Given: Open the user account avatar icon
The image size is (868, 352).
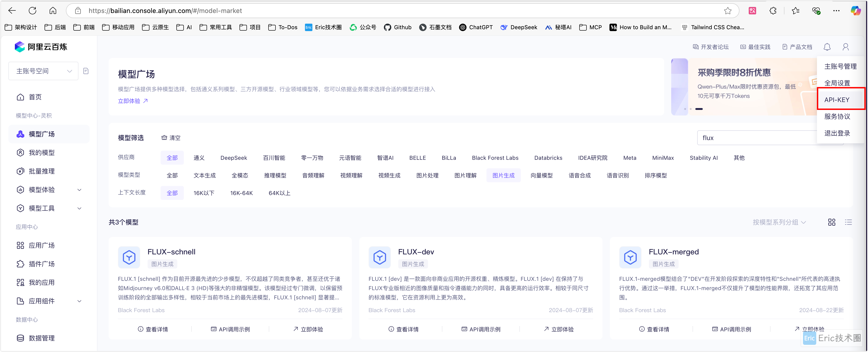Looking at the screenshot, I should point(845,47).
